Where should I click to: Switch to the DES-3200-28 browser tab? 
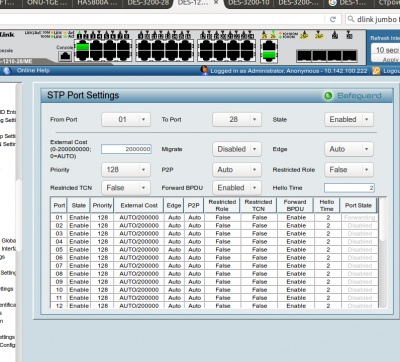coord(148,3)
